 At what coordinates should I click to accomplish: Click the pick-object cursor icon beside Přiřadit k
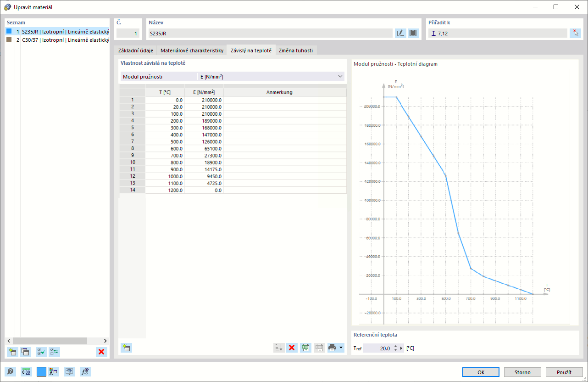point(575,33)
